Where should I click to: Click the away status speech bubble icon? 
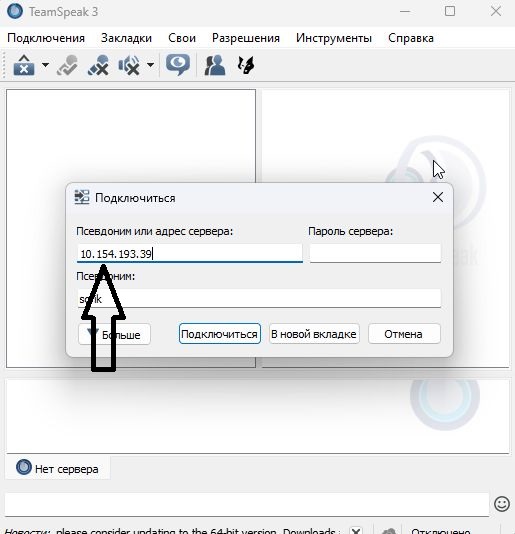[178, 65]
